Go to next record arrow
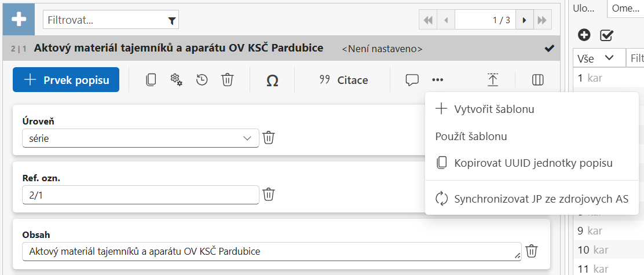The image size is (644, 275). [x=524, y=20]
